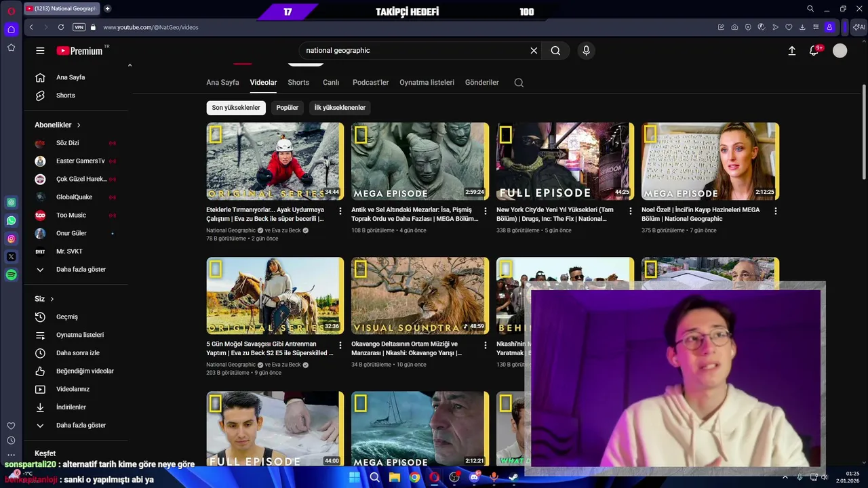
Task: Open File Explorer from the taskbar
Action: click(395, 477)
